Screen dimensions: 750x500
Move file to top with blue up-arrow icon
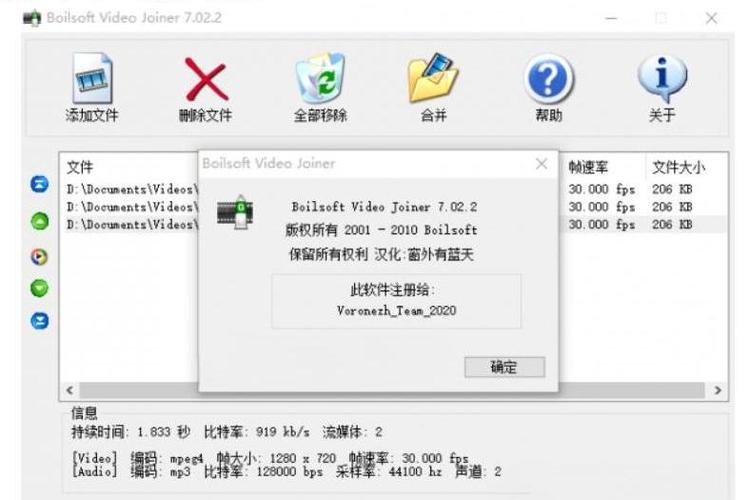40,184
